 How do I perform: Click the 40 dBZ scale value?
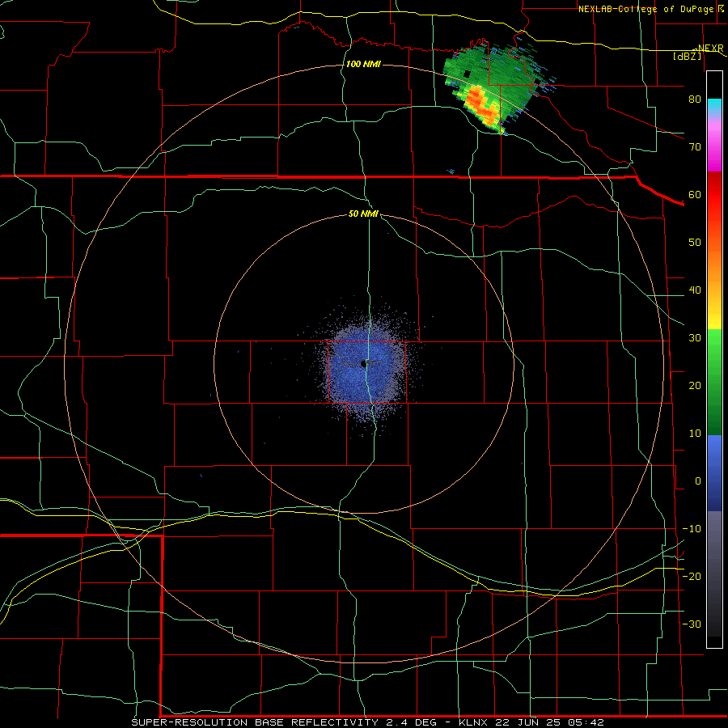[695, 290]
